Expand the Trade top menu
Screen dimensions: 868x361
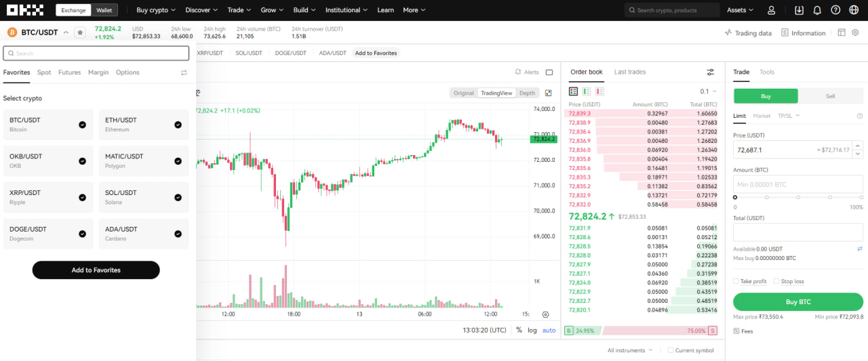[x=239, y=10]
